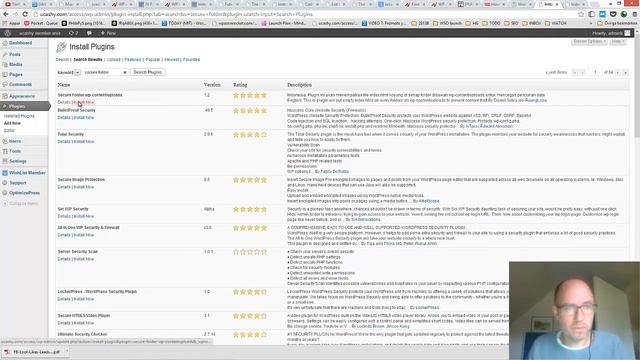Reload the page with browser refresh
Image resolution: width=640 pixels, height=360 pixels.
(25, 14)
